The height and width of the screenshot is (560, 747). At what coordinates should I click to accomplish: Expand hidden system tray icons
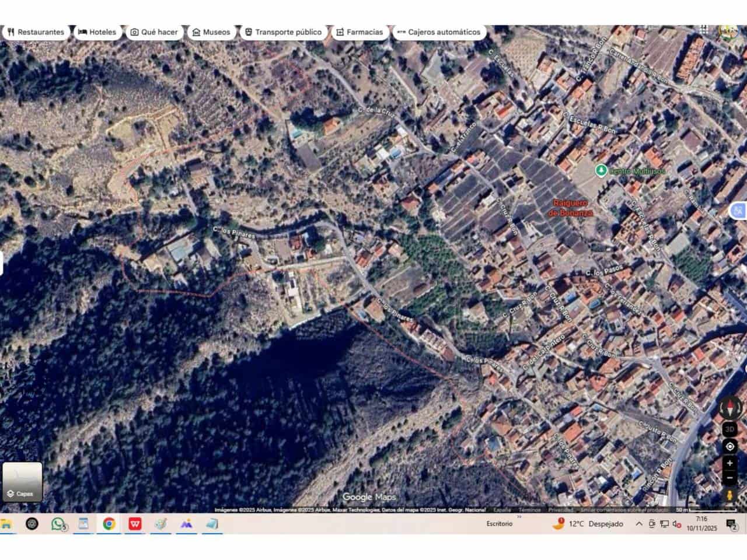639,524
